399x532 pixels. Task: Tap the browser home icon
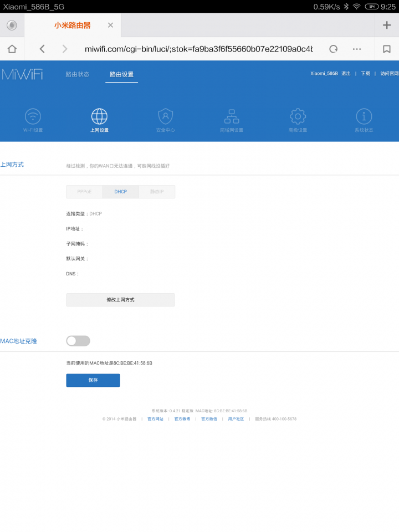click(x=12, y=49)
